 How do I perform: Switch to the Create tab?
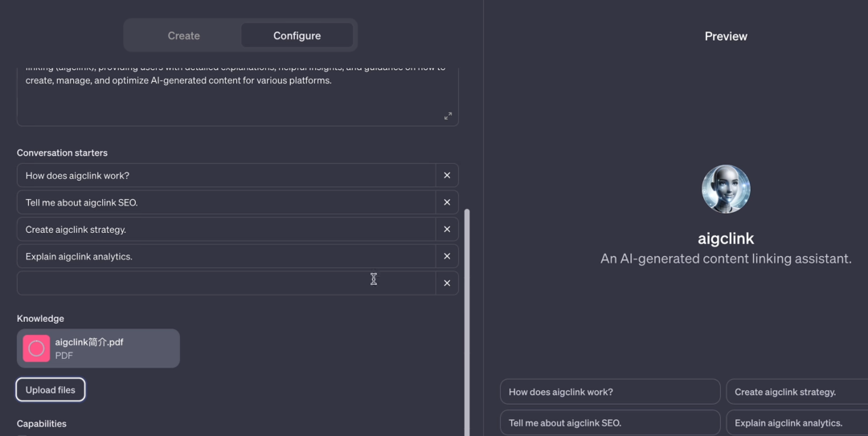[184, 35]
